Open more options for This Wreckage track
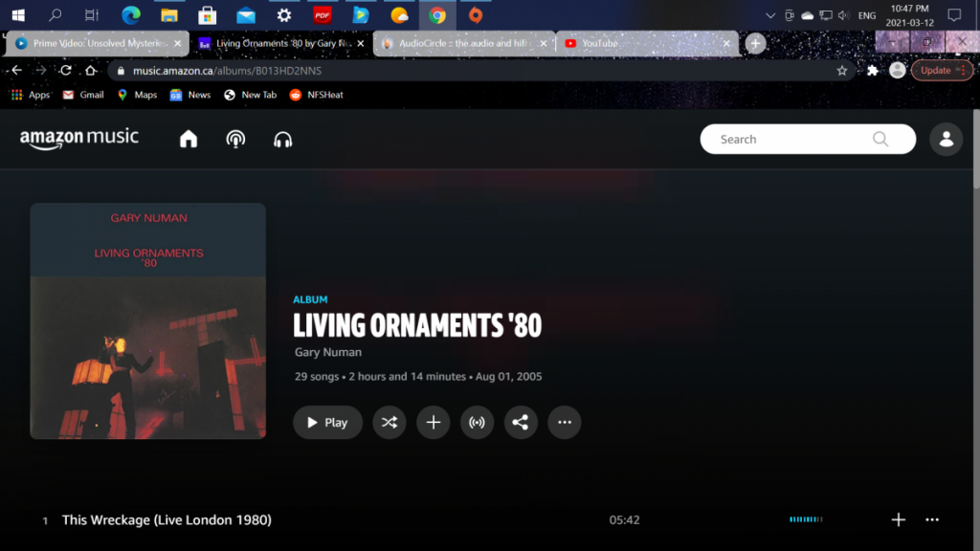The height and width of the screenshot is (551, 980). click(x=932, y=519)
